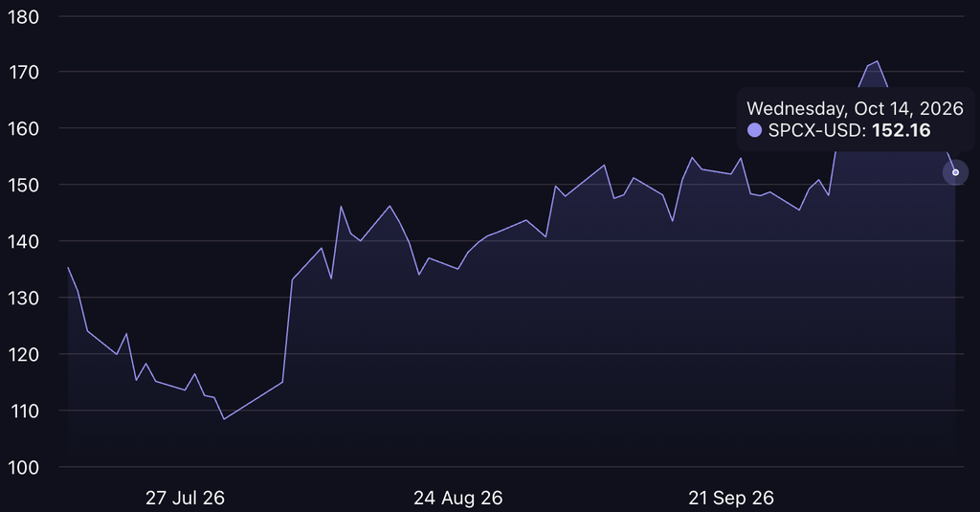Click the '27 Jul 26' x-axis date label

click(185, 499)
